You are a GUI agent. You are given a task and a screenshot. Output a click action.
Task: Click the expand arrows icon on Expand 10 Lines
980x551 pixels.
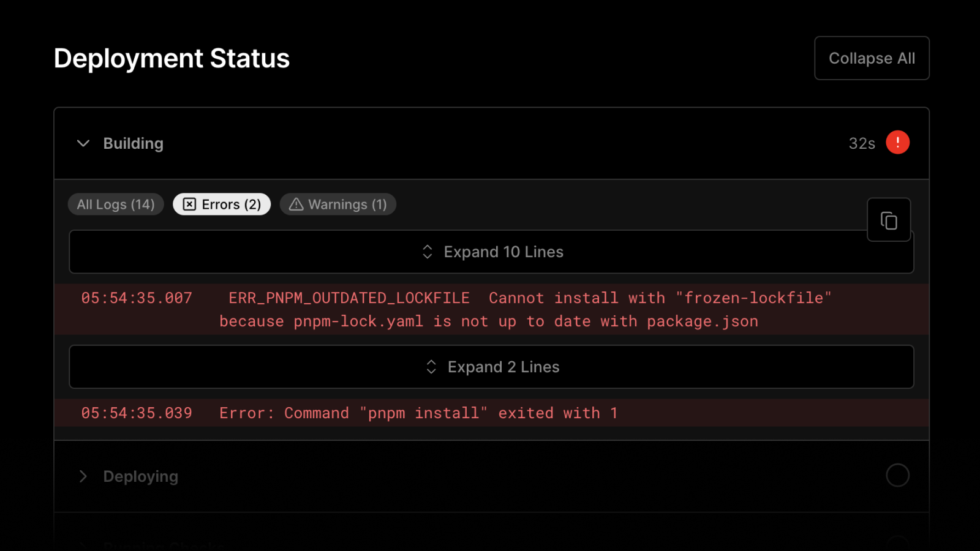[x=427, y=252]
